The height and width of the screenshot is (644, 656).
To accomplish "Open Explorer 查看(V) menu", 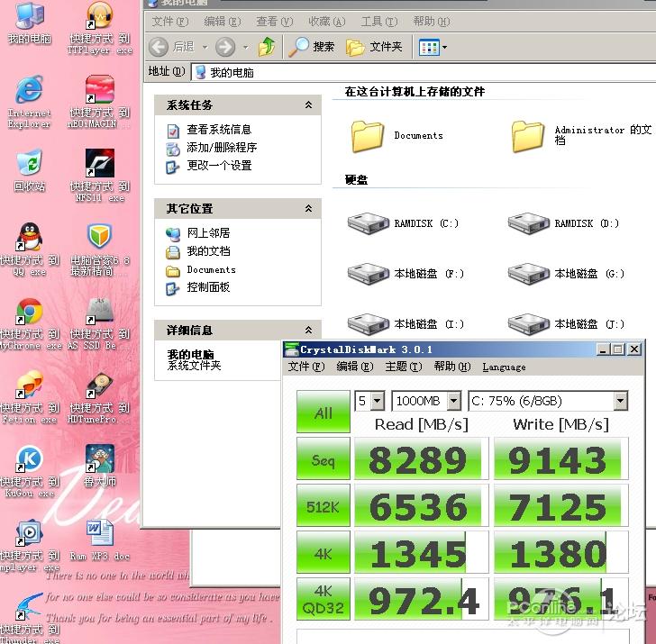I will click(275, 22).
